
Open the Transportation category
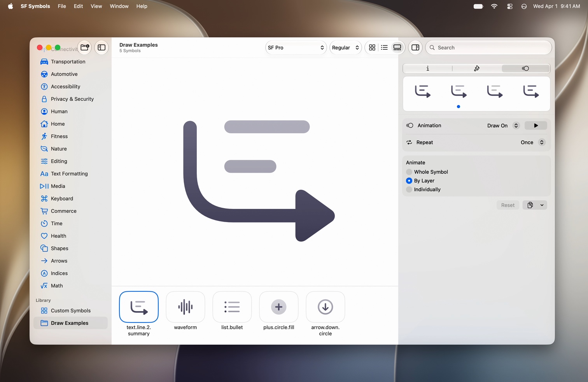(x=70, y=61)
